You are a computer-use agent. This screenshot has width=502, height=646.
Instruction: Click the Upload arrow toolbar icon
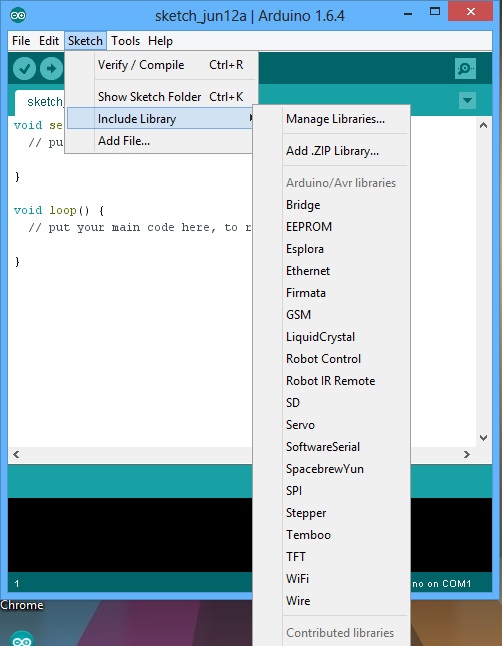click(51, 68)
